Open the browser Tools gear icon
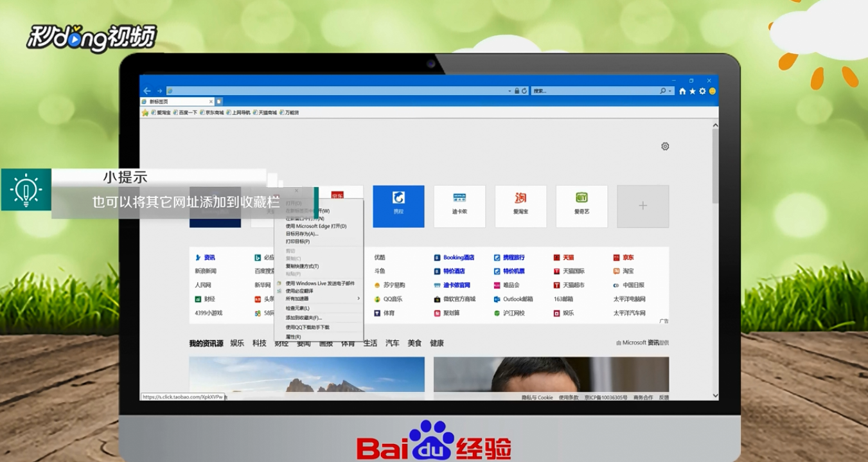Screen dimensions: 868x462 click(x=702, y=91)
